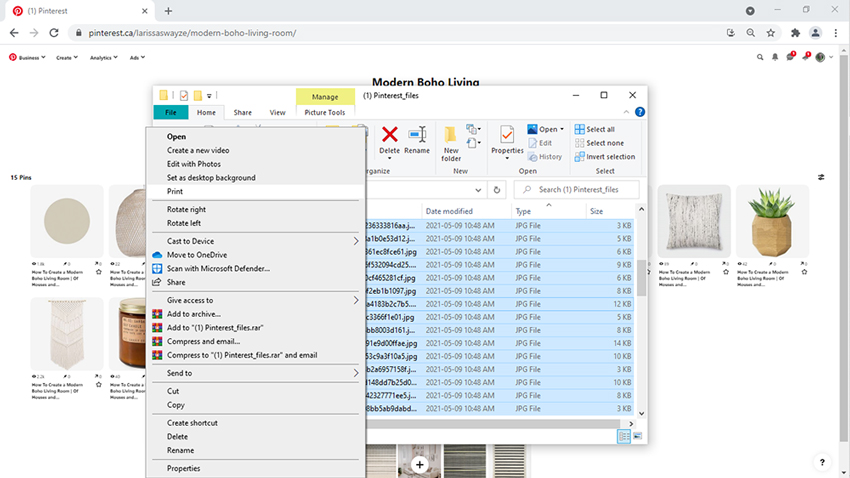Open quick access toolbar dropdown arrow
The height and width of the screenshot is (478, 850).
(209, 96)
